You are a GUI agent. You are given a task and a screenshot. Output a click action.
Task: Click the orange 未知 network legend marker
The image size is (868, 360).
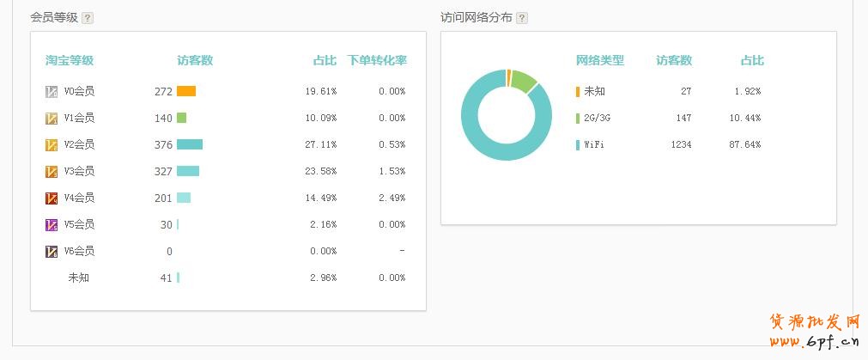pos(578,91)
